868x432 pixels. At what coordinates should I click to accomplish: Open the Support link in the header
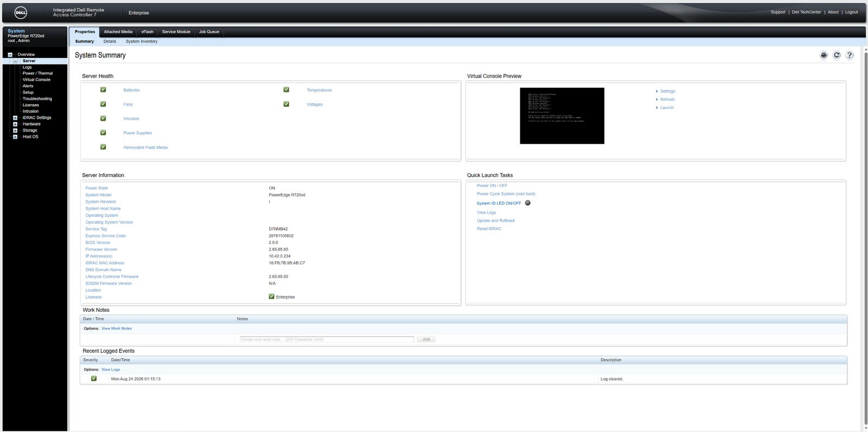tap(778, 12)
